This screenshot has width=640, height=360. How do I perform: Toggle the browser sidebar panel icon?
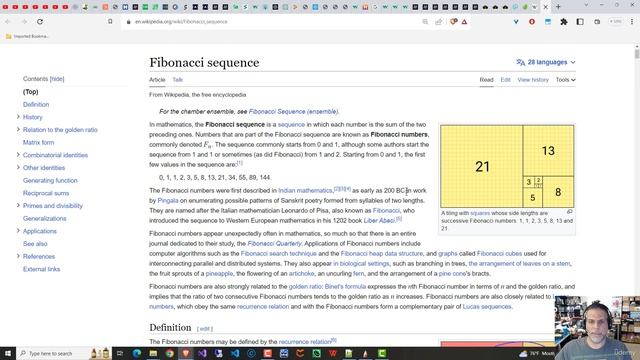coord(580,22)
